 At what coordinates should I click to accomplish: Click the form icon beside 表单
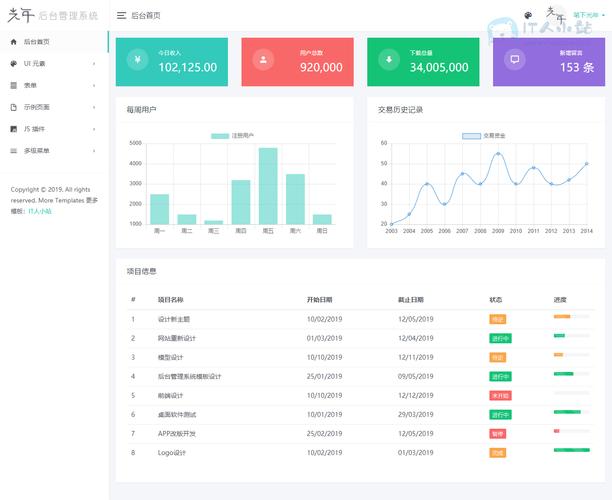pos(14,85)
